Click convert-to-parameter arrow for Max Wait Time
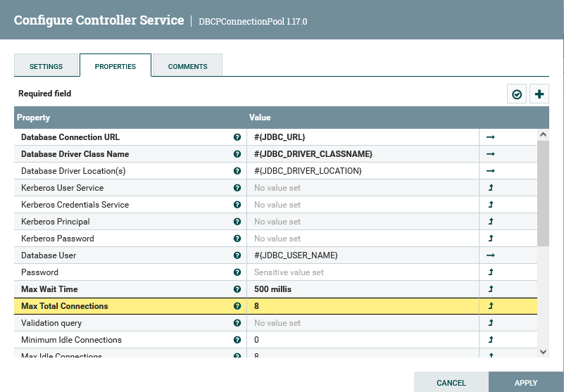Viewport: 564px width, 392px height. coord(491,289)
